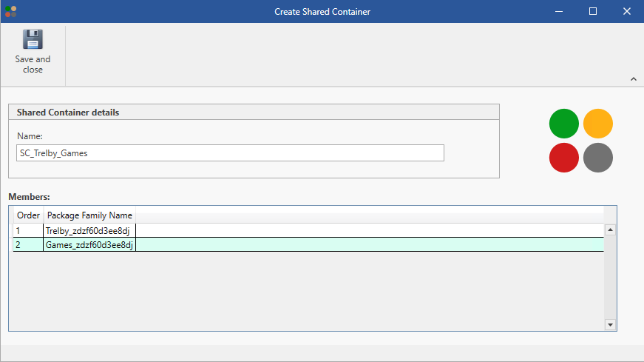Click the green circle in the logo

point(564,124)
